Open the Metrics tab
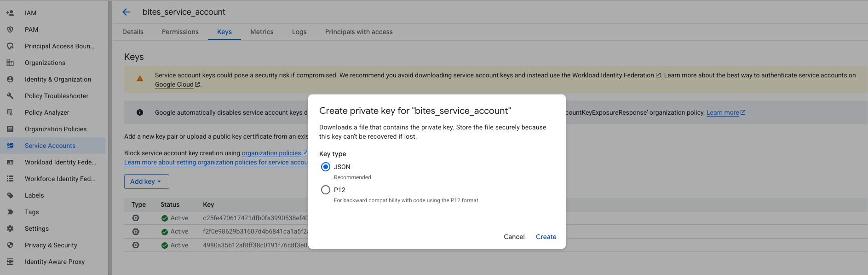 tap(262, 32)
